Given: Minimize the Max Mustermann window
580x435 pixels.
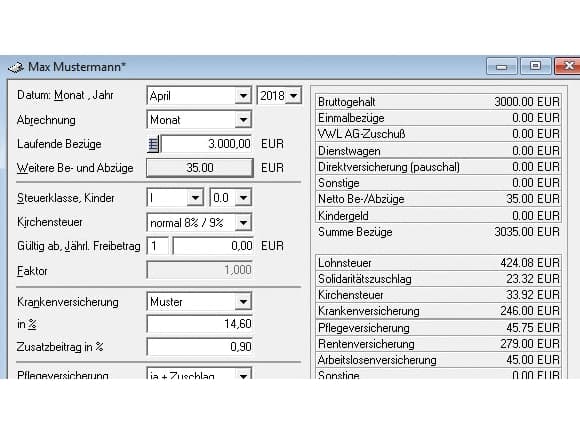Looking at the screenshot, I should (501, 66).
